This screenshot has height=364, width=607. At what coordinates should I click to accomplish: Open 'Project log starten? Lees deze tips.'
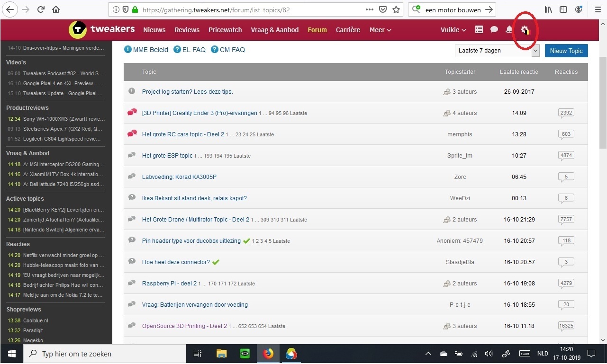188,92
